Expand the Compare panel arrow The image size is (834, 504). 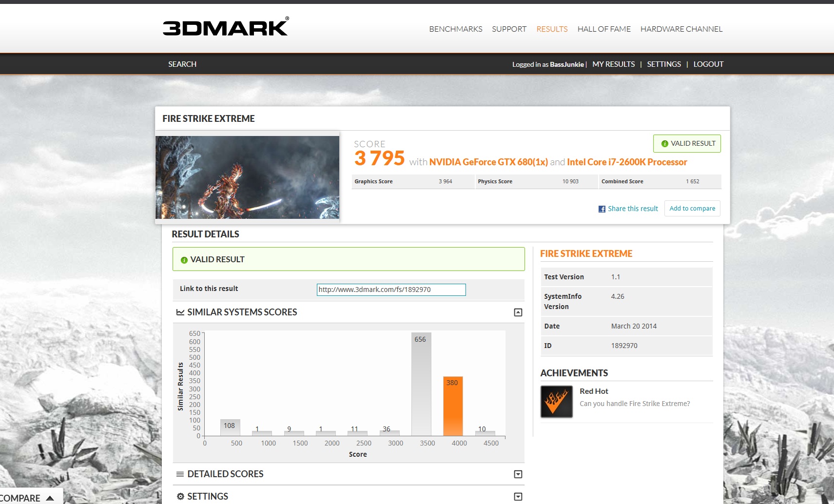click(x=50, y=498)
